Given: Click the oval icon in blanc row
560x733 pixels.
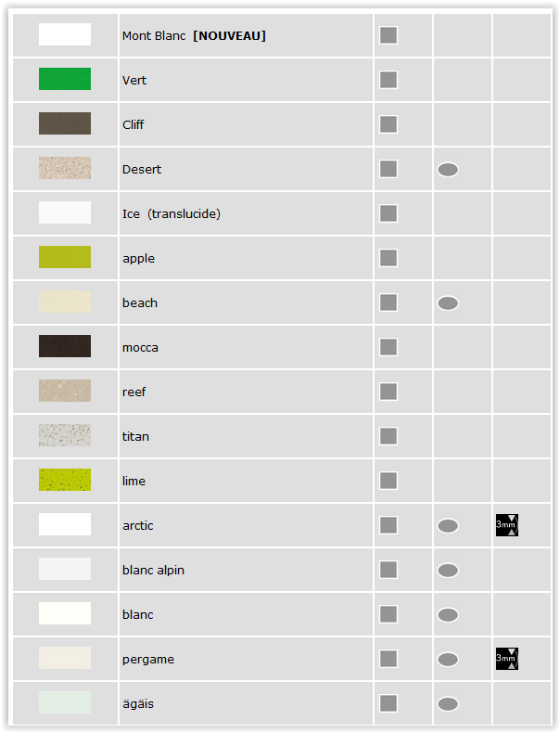Looking at the screenshot, I should (448, 615).
